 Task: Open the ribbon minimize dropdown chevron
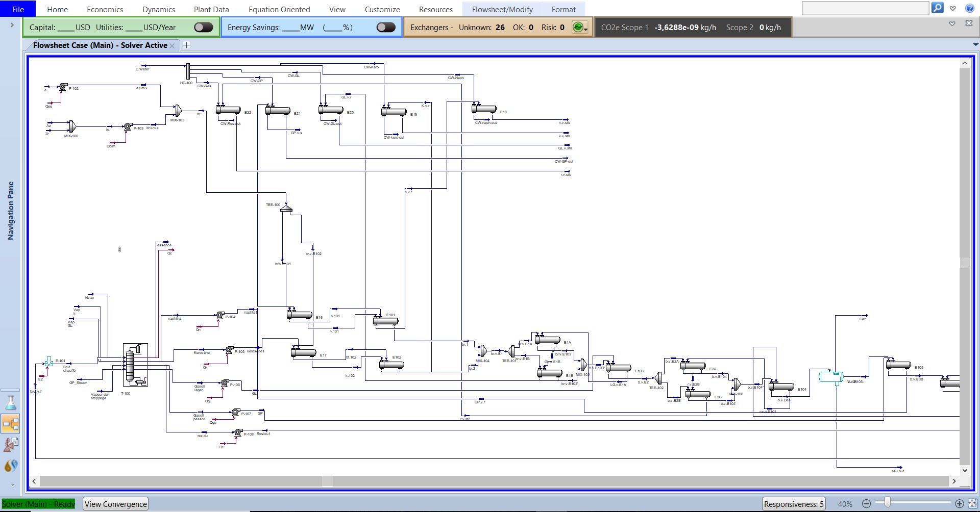point(952,8)
